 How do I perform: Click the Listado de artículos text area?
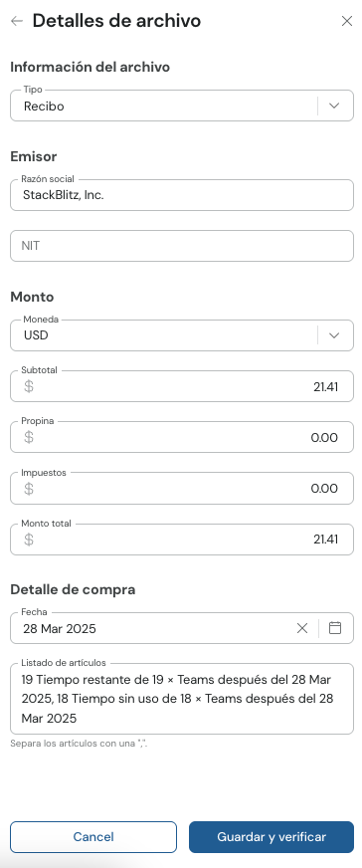(182, 699)
